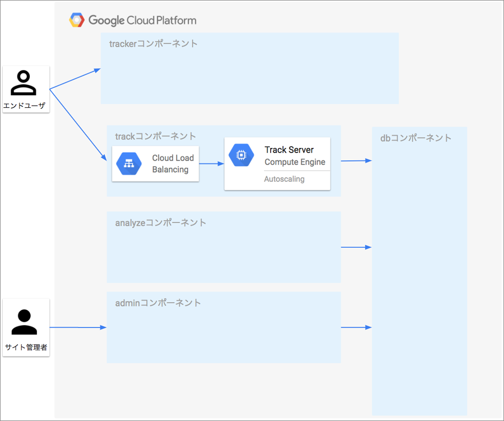Click the Cloud Load Balancing hexagon icon
The width and height of the screenshot is (504, 421).
pos(129,164)
